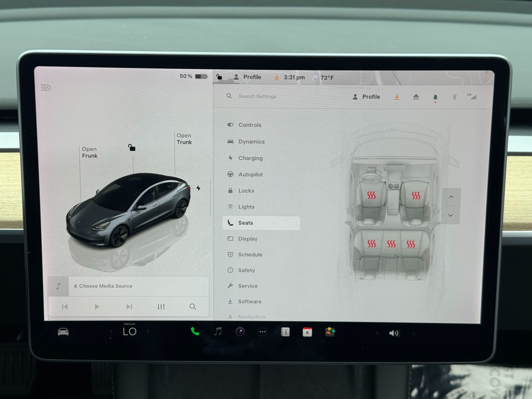Open the HomeLink garage icon
Viewport: 532px width, 399px height.
click(x=416, y=97)
